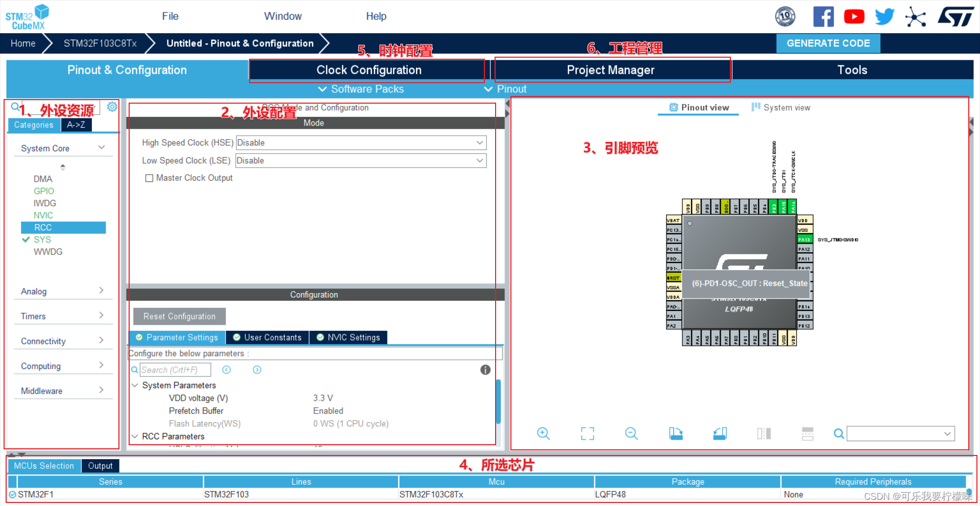Click the ST logo icon
Viewport: 980px width, 506px height.
(956, 16)
